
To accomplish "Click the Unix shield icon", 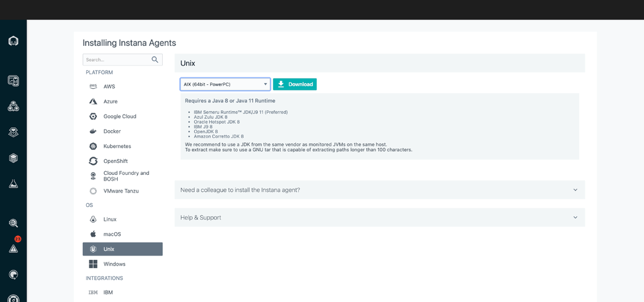I will [93, 249].
